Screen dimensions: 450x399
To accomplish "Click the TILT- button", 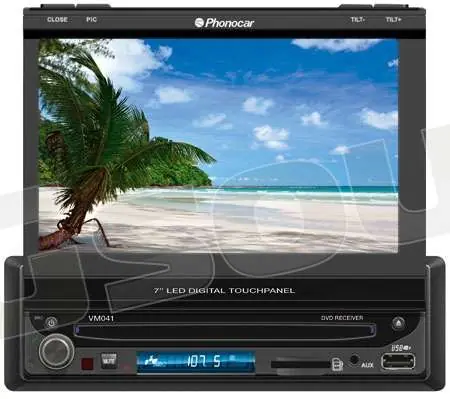I will tap(357, 20).
